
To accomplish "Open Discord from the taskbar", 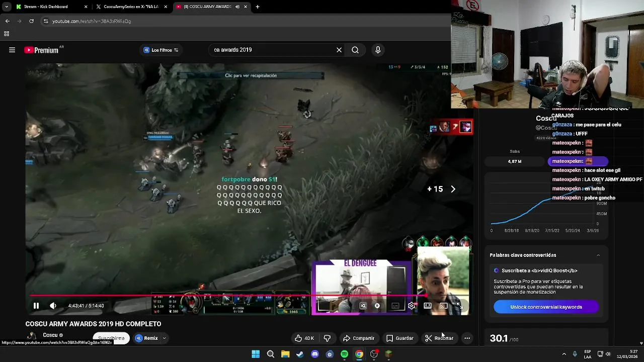I will [x=315, y=354].
